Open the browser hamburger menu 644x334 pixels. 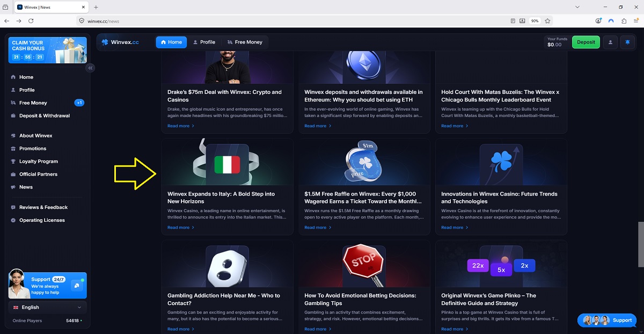pyautogui.click(x=636, y=21)
